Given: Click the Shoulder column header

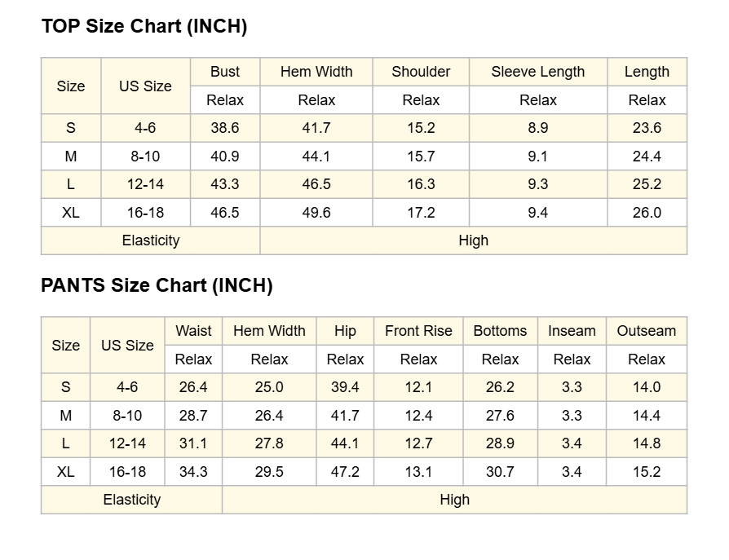Looking at the screenshot, I should click(x=421, y=72).
